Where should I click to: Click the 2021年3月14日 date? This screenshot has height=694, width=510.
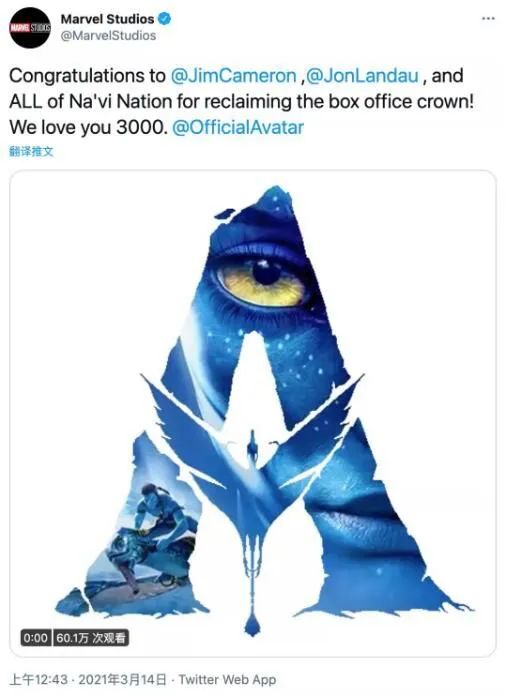click(x=123, y=679)
